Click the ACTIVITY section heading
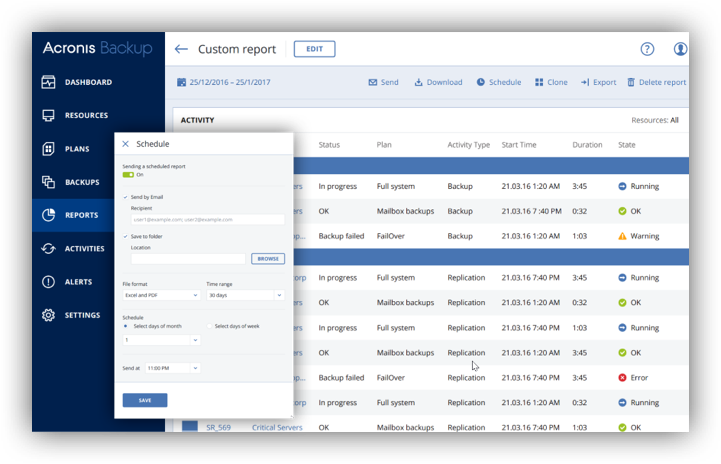Image resolution: width=721 pixels, height=464 pixels. pos(197,120)
